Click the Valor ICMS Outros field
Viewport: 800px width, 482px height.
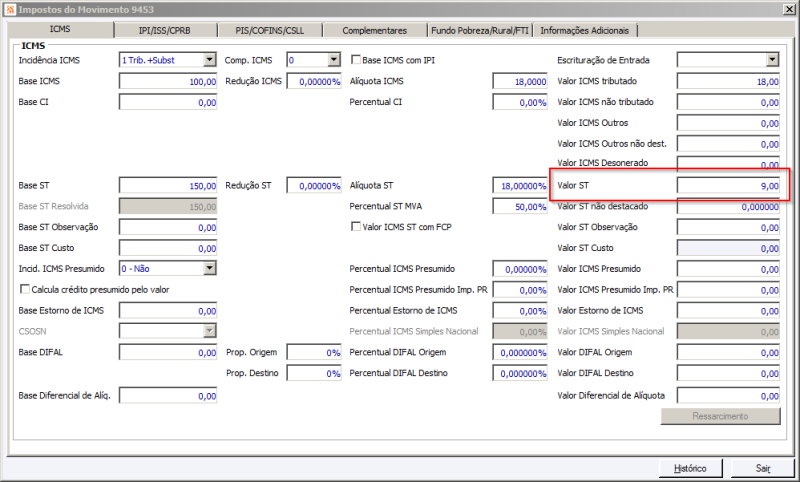click(x=728, y=123)
